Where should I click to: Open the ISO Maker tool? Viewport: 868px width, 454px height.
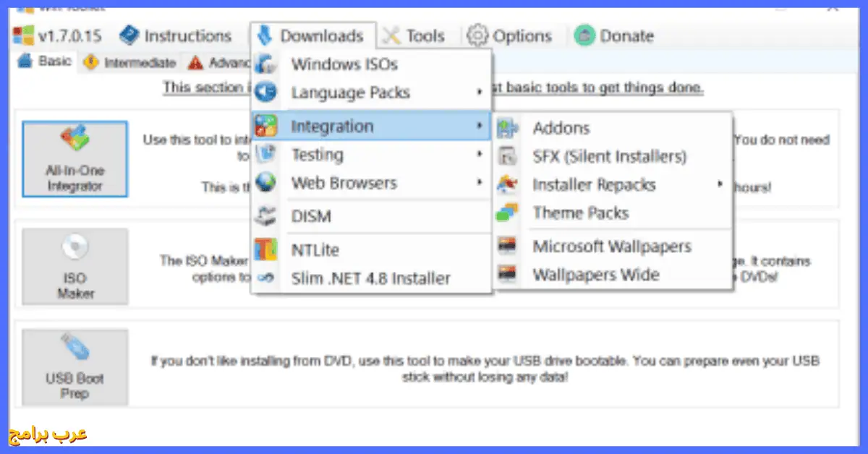point(75,267)
